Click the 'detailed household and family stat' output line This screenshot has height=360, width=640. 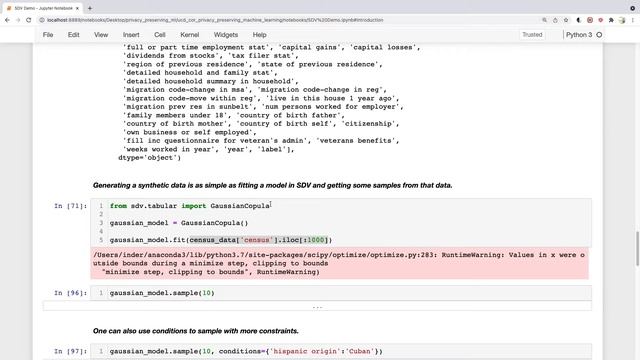click(200, 73)
